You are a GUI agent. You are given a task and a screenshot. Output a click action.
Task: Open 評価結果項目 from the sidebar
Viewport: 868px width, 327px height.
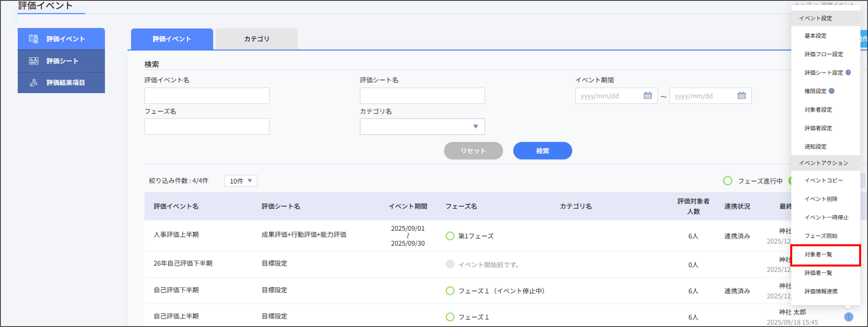point(61,82)
